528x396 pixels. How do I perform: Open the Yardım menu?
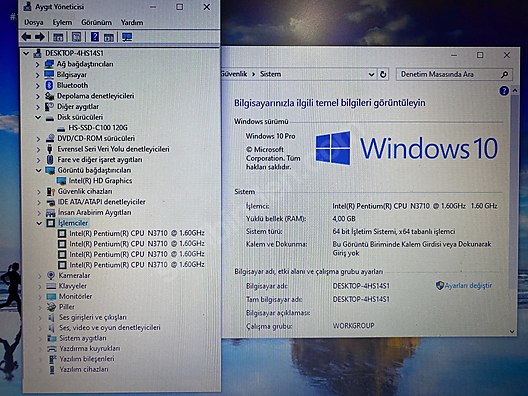pyautogui.click(x=132, y=23)
